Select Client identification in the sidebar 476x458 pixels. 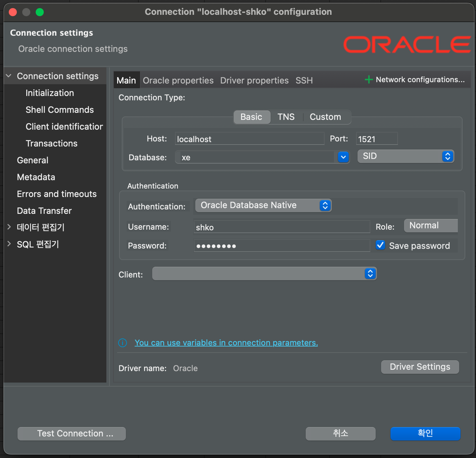pos(64,127)
